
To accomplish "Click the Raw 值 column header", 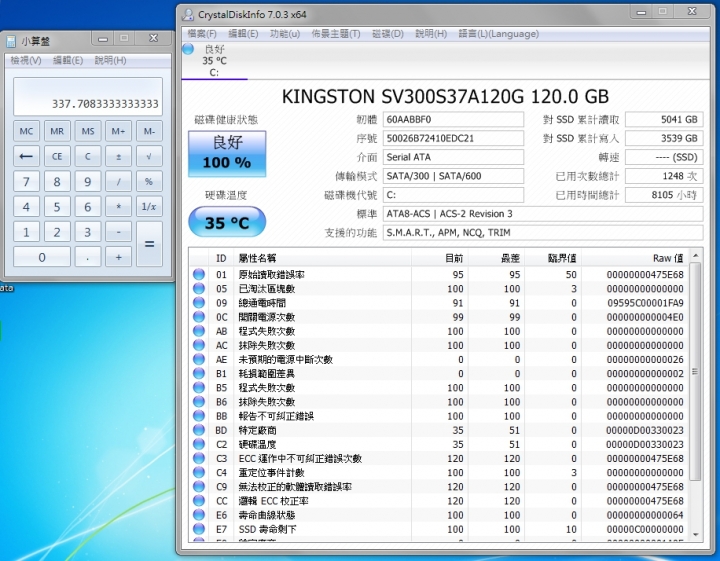I will (635, 258).
